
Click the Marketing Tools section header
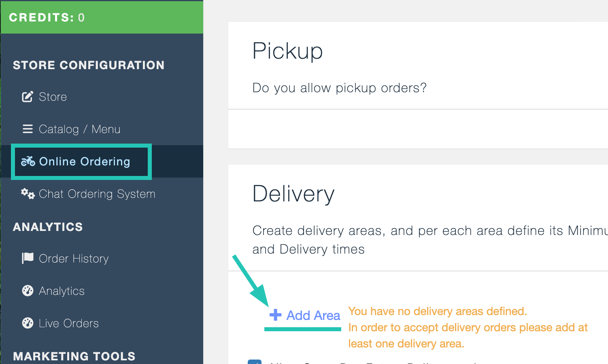tap(74, 356)
